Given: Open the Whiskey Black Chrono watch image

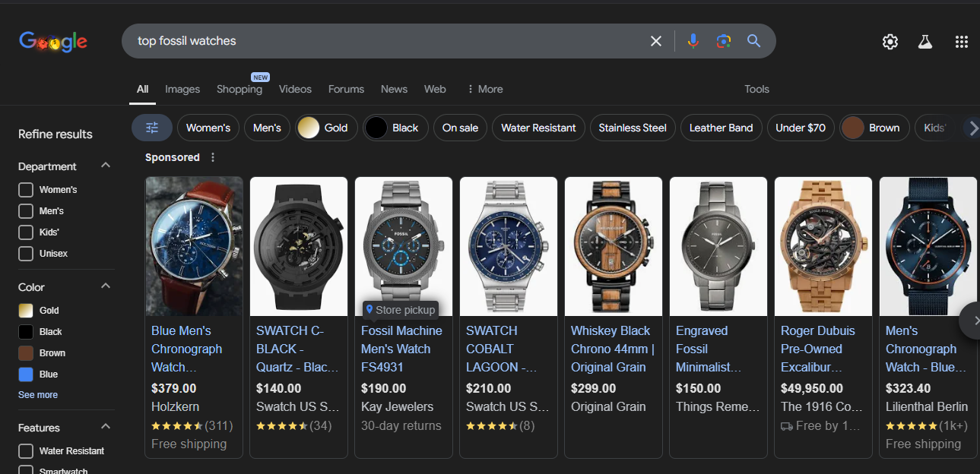Looking at the screenshot, I should (x=614, y=246).
